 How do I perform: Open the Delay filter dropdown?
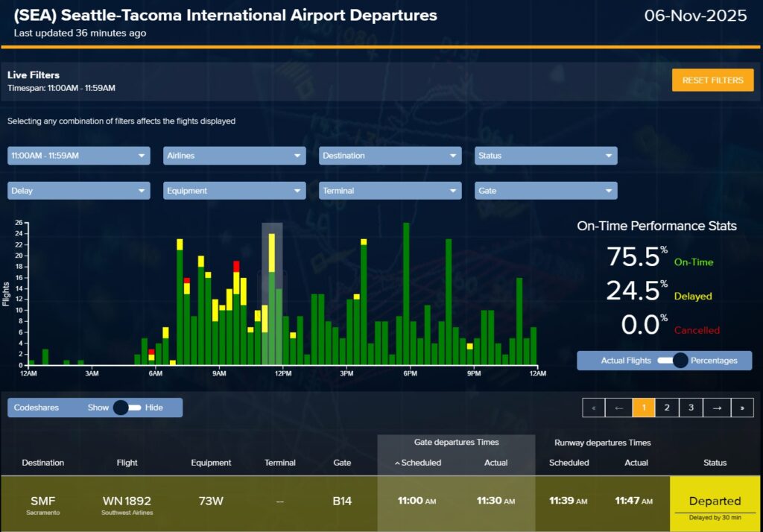78,191
